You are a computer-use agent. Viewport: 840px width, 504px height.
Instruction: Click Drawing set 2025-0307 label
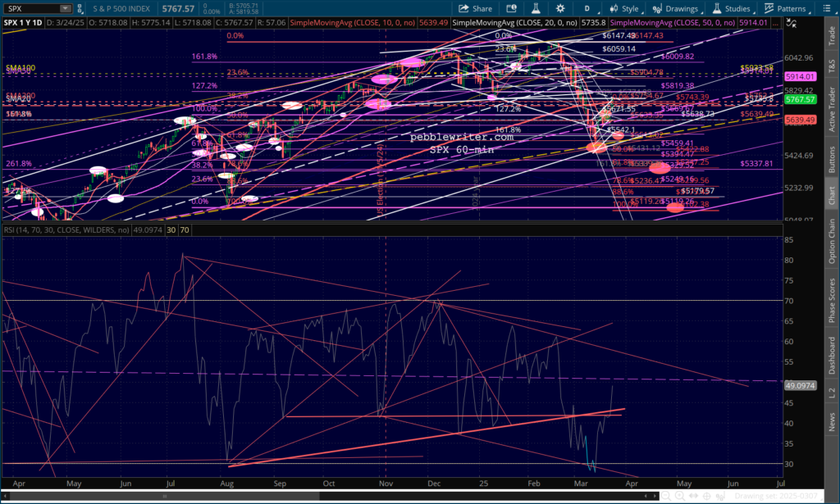(x=776, y=496)
